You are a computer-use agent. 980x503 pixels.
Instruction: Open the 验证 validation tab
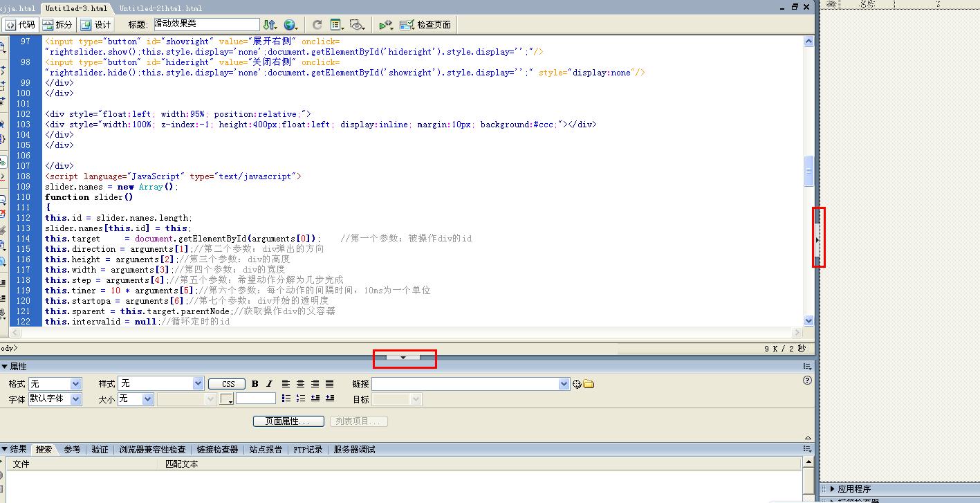(x=100, y=450)
